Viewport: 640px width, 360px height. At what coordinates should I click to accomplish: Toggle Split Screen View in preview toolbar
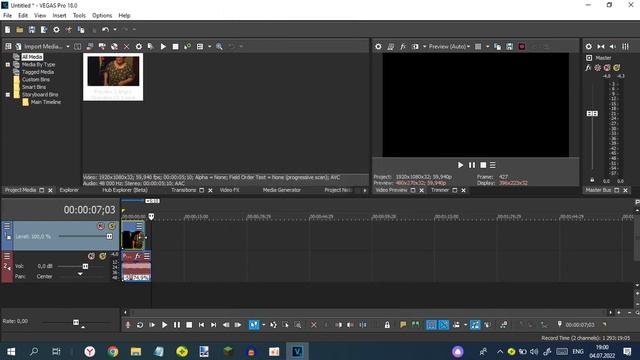tap(415, 47)
